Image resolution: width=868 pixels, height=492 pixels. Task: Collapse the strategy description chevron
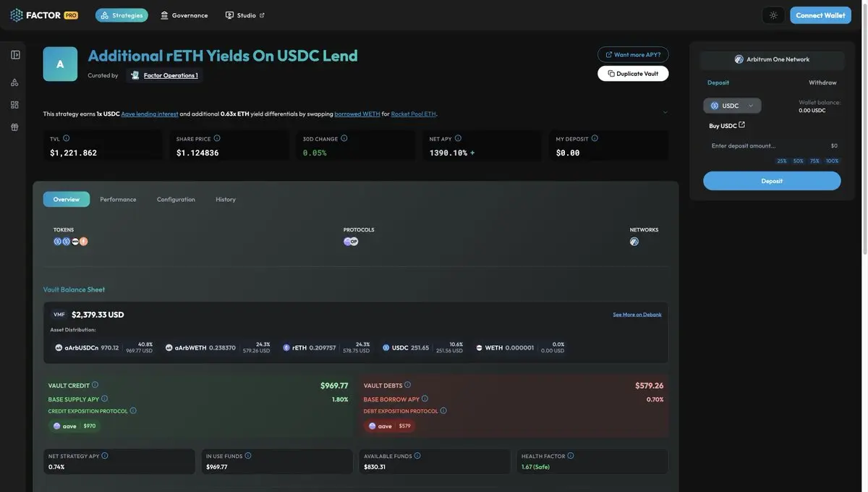click(x=665, y=112)
